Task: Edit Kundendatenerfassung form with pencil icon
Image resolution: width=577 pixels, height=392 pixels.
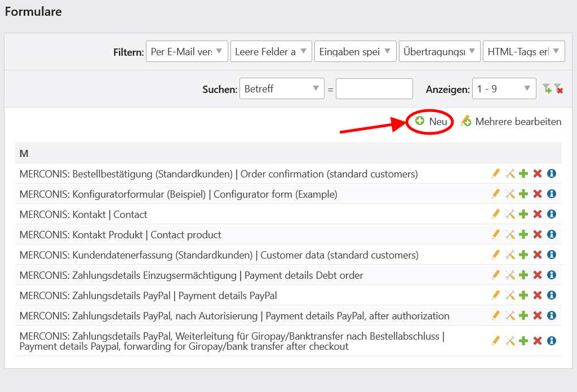Action: point(496,255)
